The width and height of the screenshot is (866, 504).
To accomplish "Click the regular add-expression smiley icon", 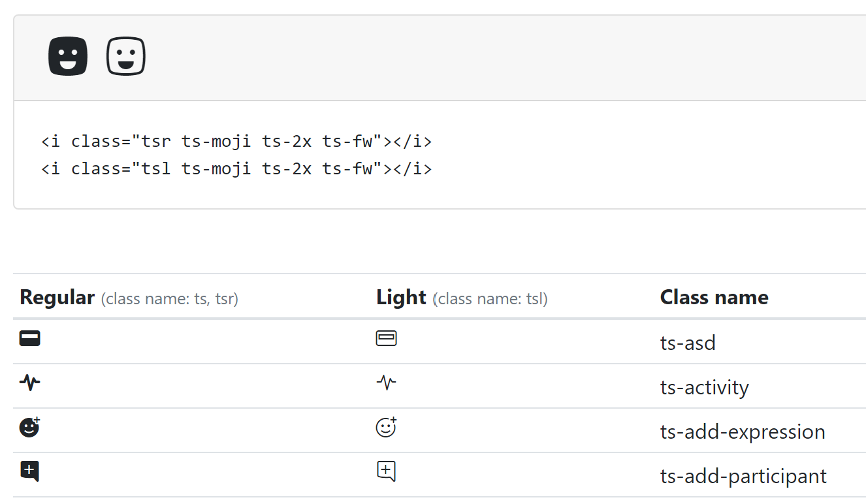I will click(30, 427).
